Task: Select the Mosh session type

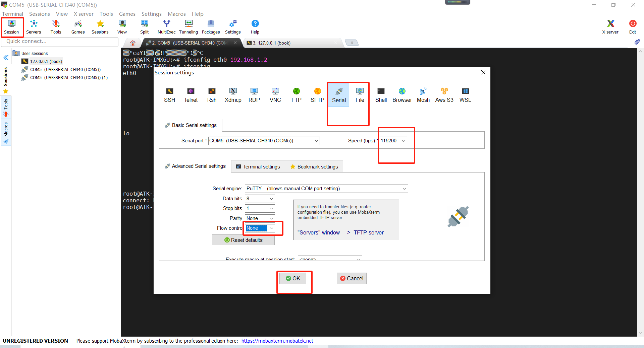Action: [423, 95]
